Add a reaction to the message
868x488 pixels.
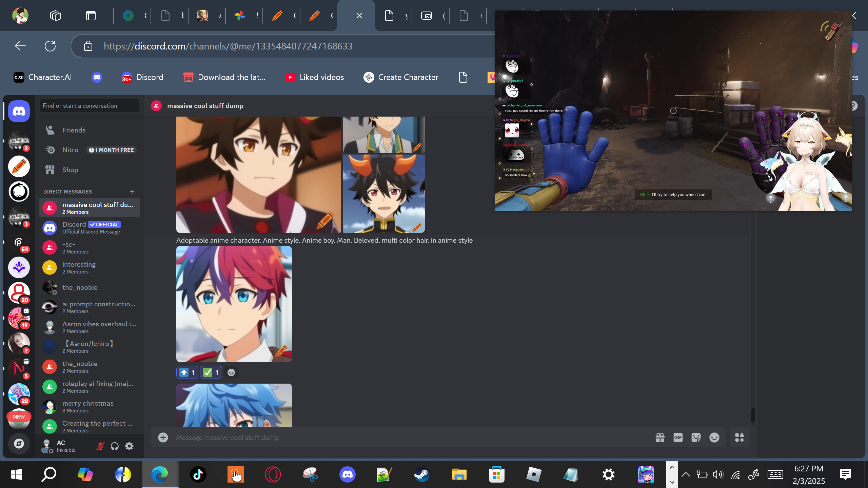[231, 372]
